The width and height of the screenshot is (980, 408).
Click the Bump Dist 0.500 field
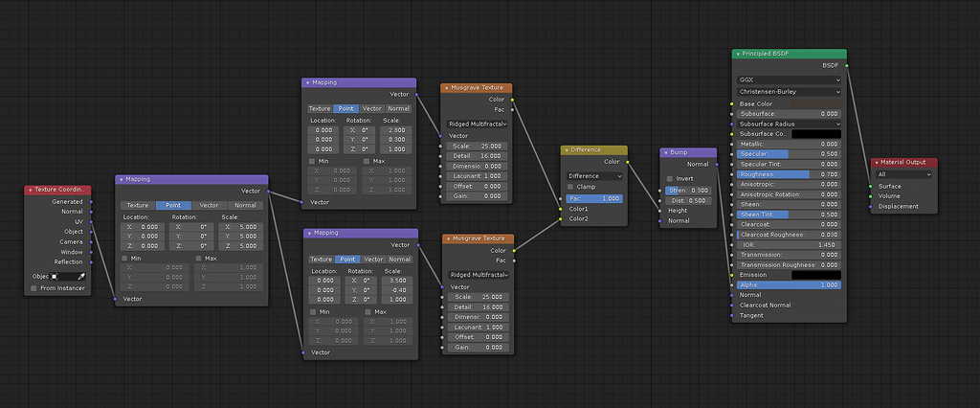(687, 200)
